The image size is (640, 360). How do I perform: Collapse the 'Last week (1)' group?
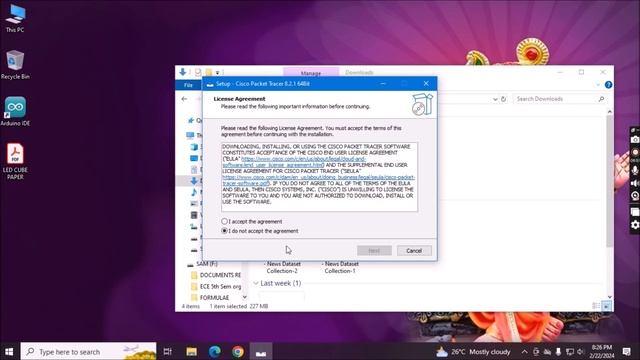pyautogui.click(x=256, y=283)
